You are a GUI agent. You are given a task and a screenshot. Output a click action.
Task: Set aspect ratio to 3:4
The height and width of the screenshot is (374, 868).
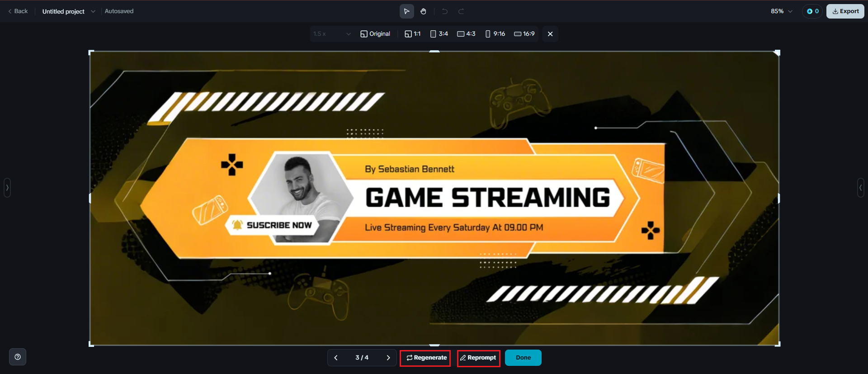point(439,34)
